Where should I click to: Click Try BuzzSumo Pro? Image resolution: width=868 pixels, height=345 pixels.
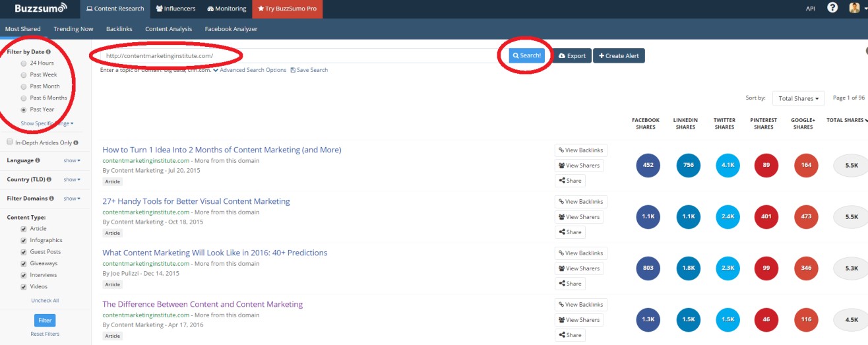coord(286,9)
